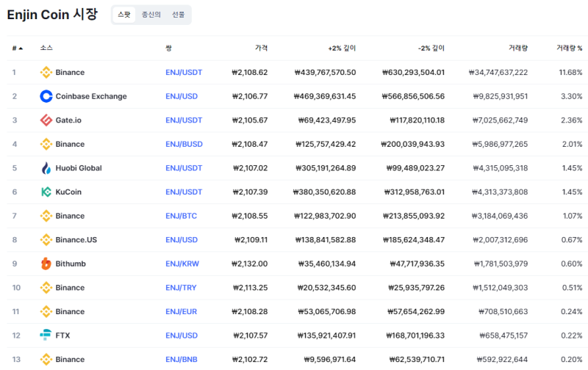Click the Gate.io logo icon
588x370 pixels.
(x=46, y=120)
